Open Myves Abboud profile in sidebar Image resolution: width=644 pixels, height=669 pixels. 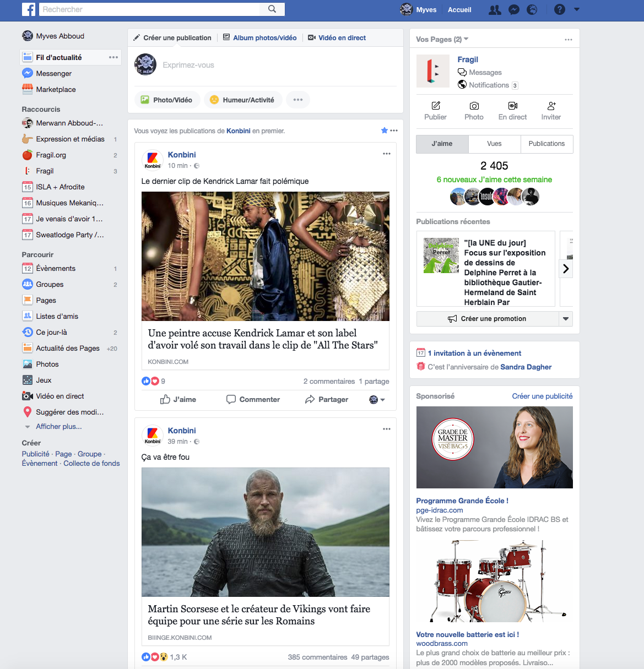click(x=53, y=36)
